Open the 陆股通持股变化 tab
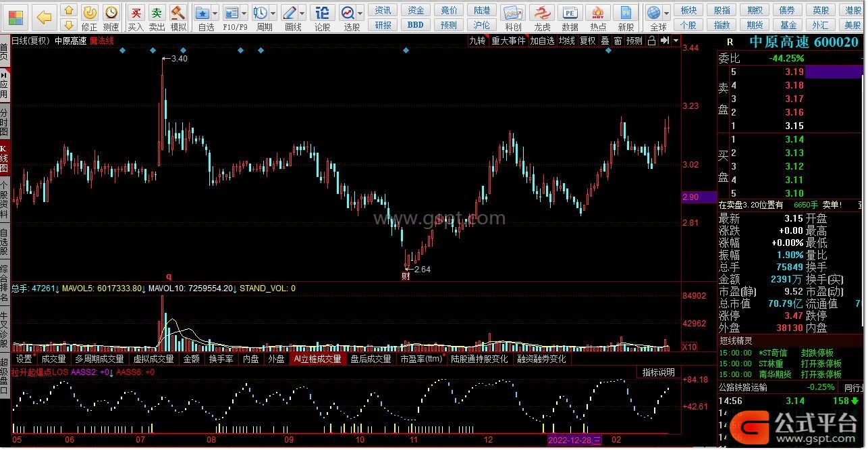This screenshot has height=450, width=868. coord(479,359)
